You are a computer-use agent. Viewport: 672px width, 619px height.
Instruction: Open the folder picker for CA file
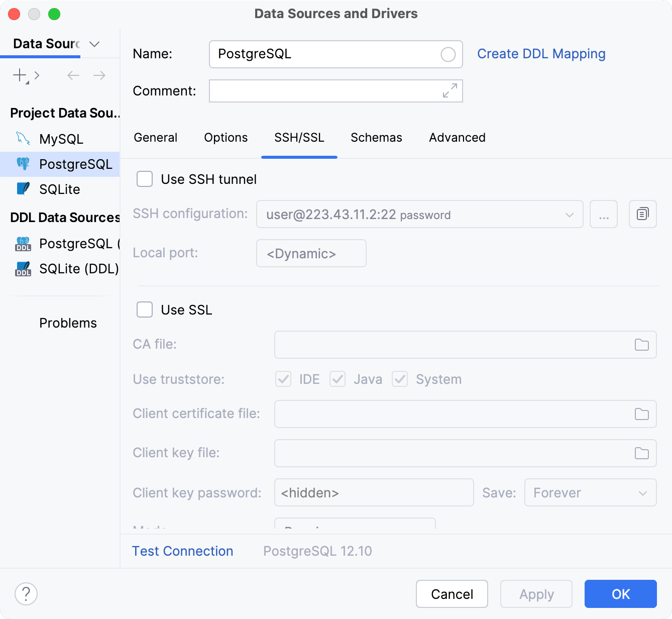[641, 345]
